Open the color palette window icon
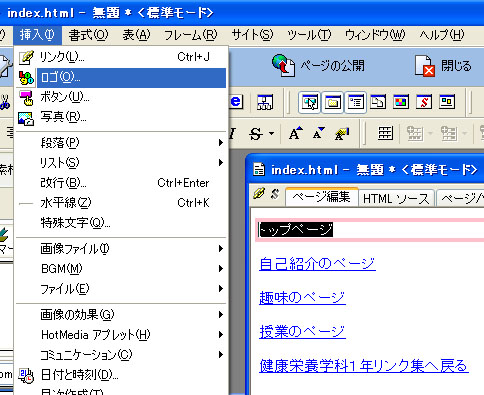 point(401,102)
